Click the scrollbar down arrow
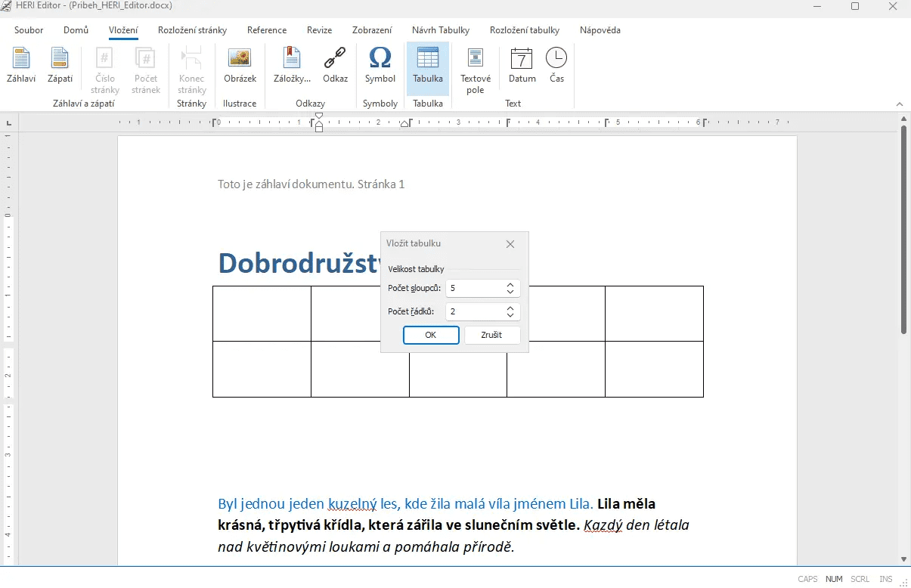The height and width of the screenshot is (588, 911). pyautogui.click(x=904, y=559)
